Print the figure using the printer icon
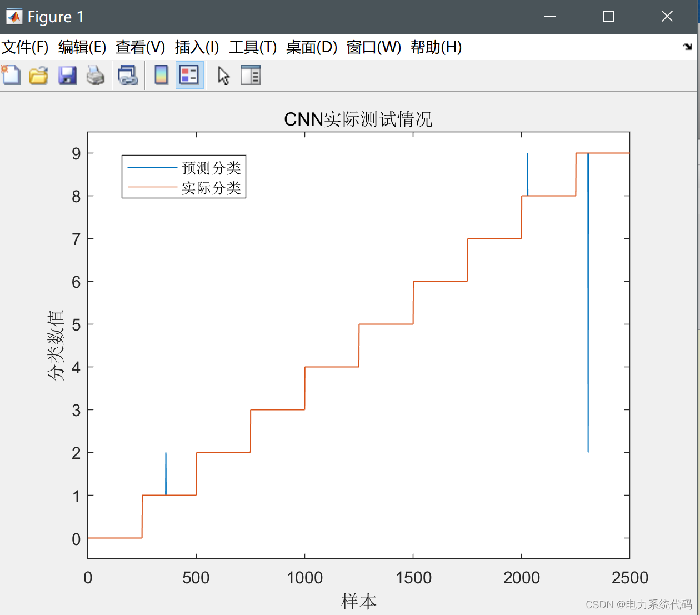700x615 pixels. [x=96, y=75]
